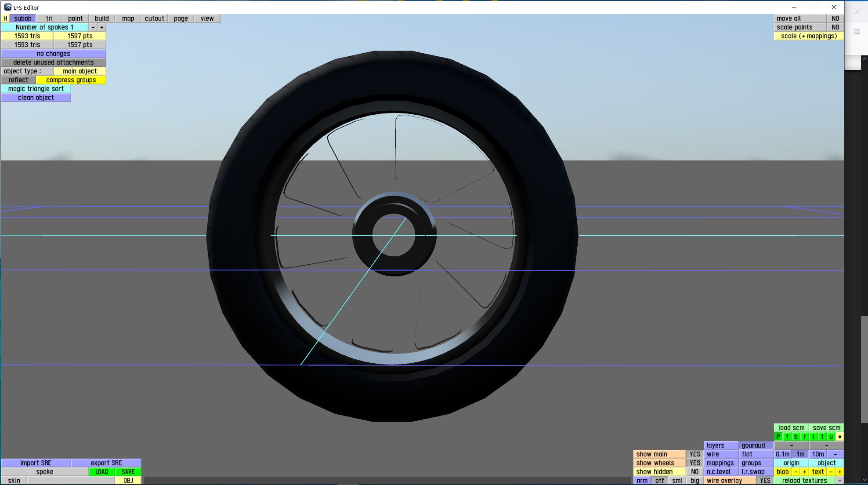868x485 pixels.
Task: Click the H button beside subob
Action: click(x=5, y=18)
